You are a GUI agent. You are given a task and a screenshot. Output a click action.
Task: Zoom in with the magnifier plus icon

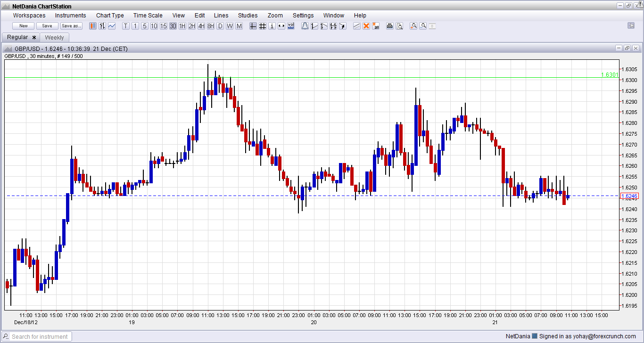[413, 26]
